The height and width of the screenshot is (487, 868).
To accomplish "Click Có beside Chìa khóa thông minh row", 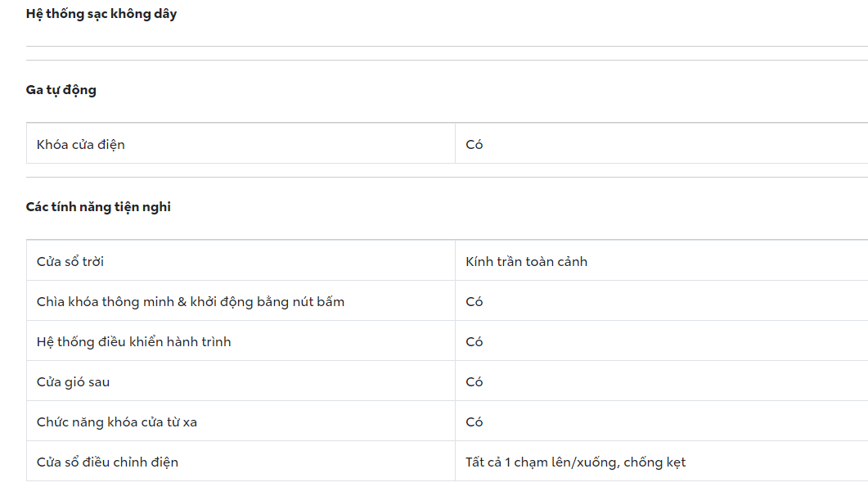I will pos(474,302).
